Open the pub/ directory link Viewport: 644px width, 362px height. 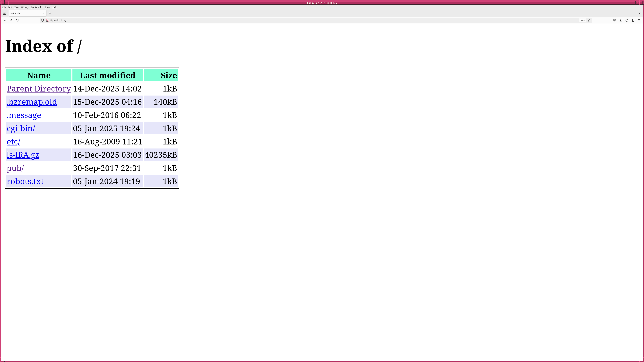tap(15, 168)
